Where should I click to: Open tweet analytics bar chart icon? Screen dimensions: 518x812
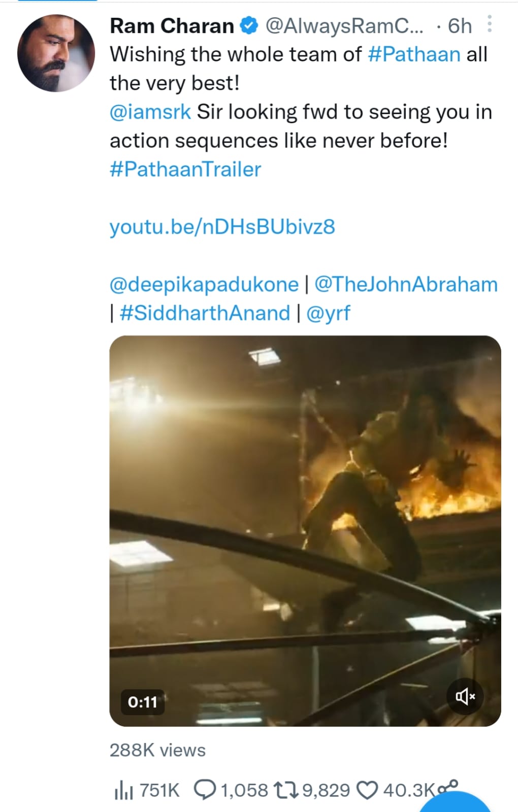[x=123, y=790]
